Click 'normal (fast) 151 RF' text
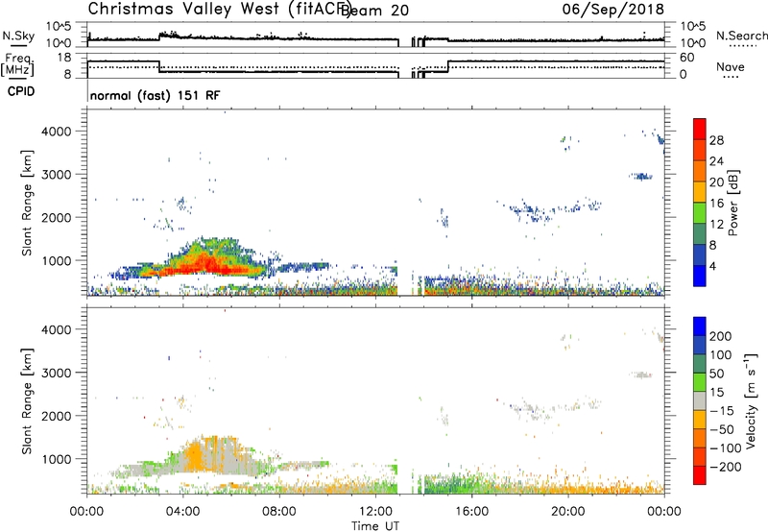Screen dimensions: 768x532 155,95
